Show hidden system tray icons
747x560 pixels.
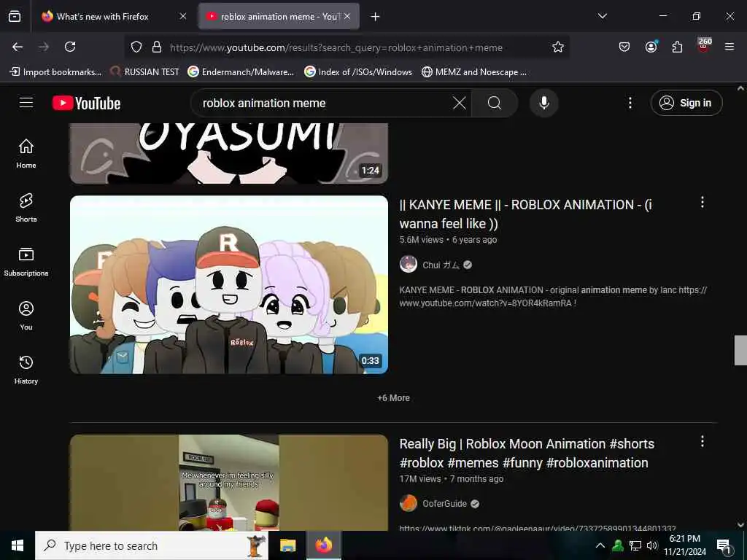click(600, 545)
